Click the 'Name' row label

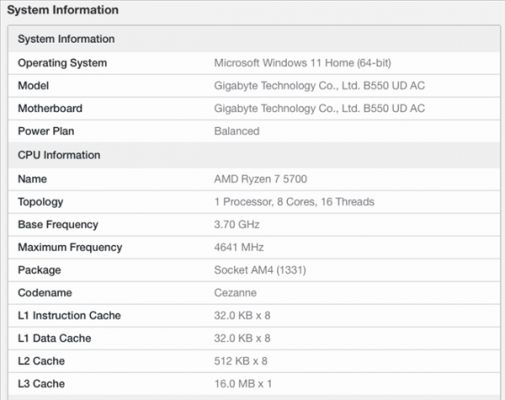(32, 179)
